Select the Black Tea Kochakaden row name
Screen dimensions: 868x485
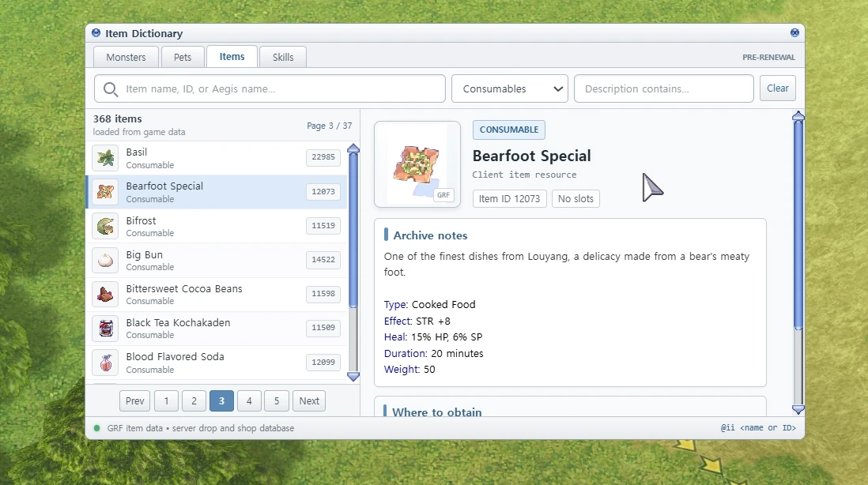[178, 322]
